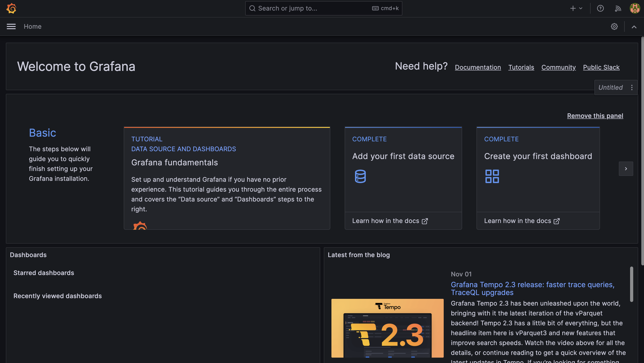Viewport: 644px width, 363px height.
Task: Click the grid icon under Create your first dashboard
Action: [492, 176]
